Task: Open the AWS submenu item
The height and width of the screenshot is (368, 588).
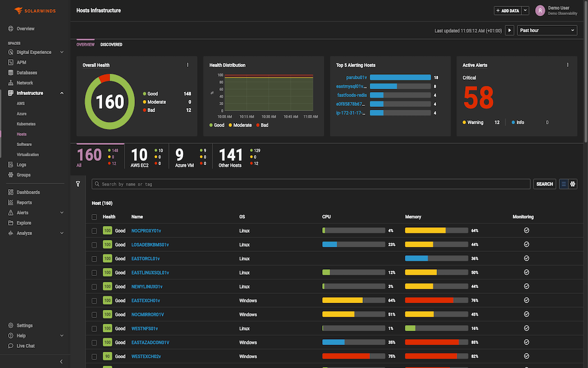Action: tap(21, 103)
